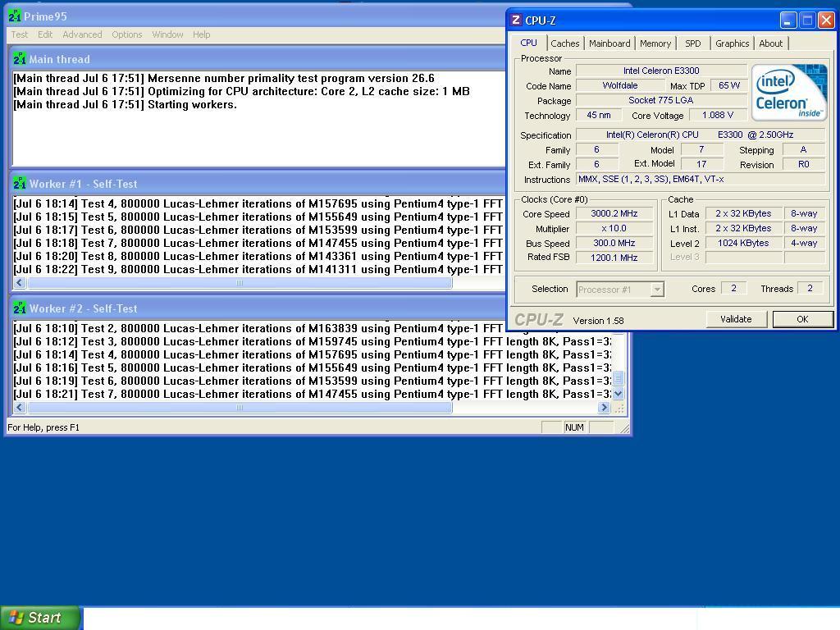
Task: Click the Core Voltage value 1.088 V
Action: point(718,115)
